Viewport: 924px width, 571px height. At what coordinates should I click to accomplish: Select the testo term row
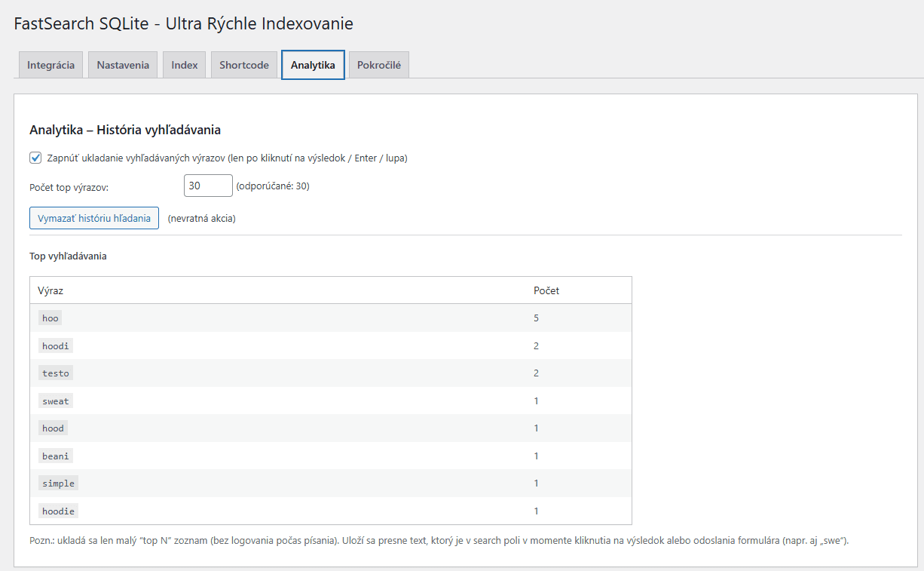coord(55,373)
